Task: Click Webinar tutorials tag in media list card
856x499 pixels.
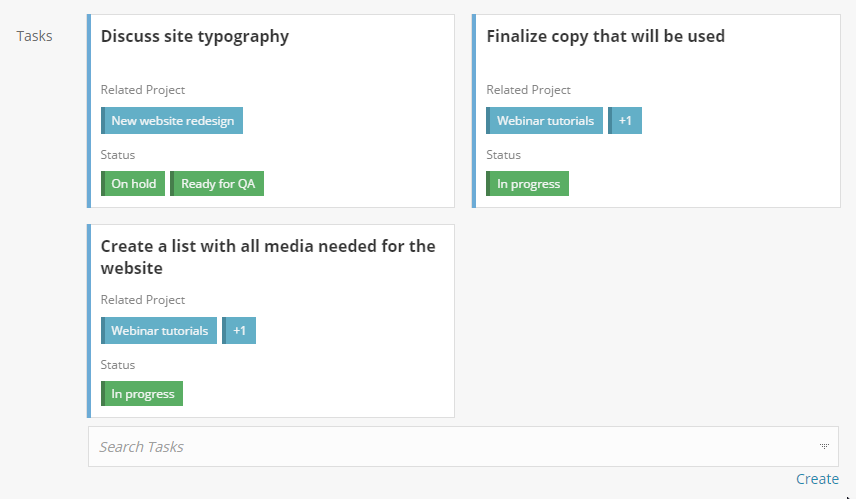Action: pyautogui.click(x=159, y=331)
